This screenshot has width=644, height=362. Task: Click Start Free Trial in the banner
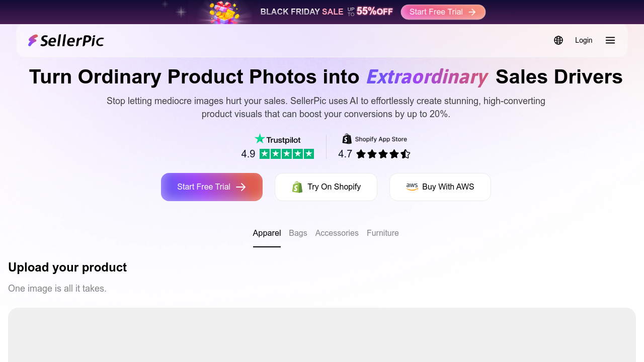pos(443,12)
